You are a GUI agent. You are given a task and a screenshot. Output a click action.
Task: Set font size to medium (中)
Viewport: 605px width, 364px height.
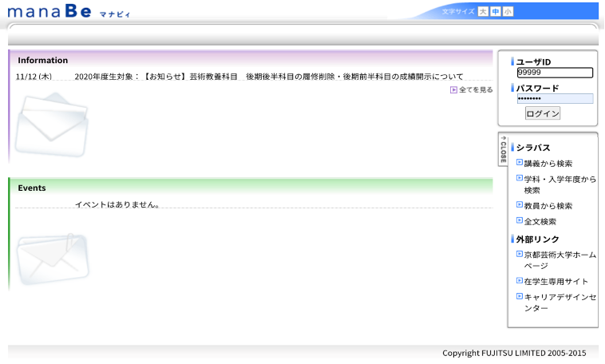tap(496, 12)
